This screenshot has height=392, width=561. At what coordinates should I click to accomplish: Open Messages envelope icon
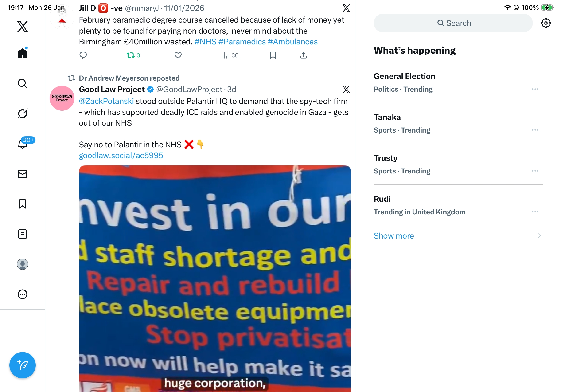[x=23, y=174]
